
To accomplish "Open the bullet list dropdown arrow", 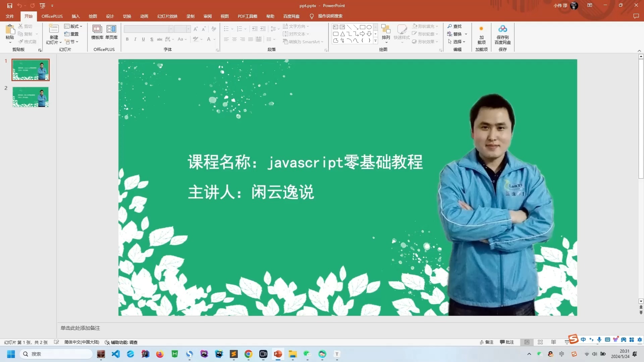I will tap(232, 29).
